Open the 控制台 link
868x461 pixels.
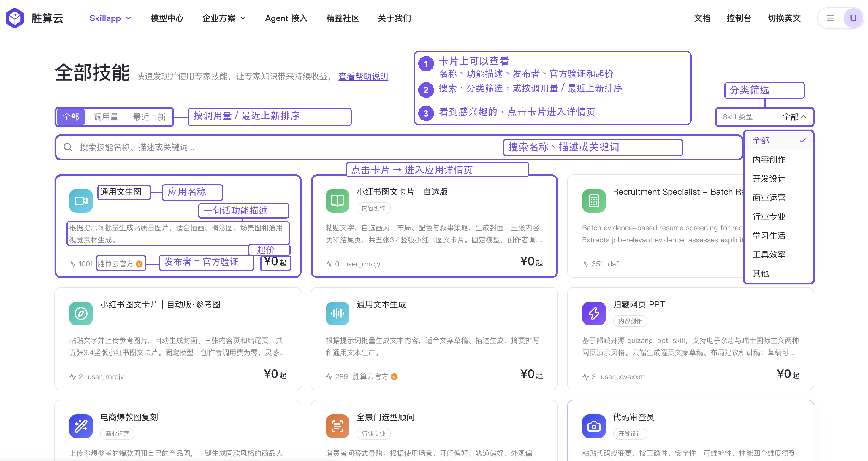pos(739,18)
